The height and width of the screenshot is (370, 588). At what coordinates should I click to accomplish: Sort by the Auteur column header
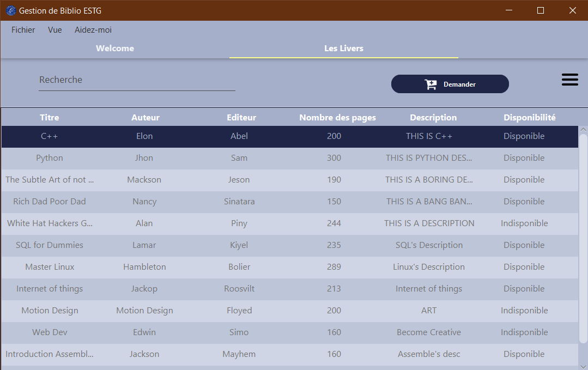[145, 117]
